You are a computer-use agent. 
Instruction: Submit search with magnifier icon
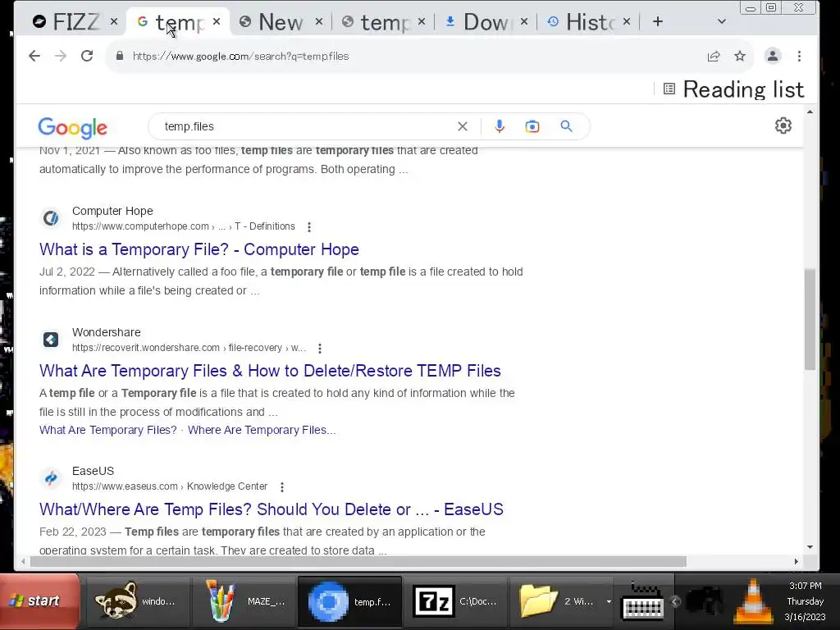click(566, 126)
